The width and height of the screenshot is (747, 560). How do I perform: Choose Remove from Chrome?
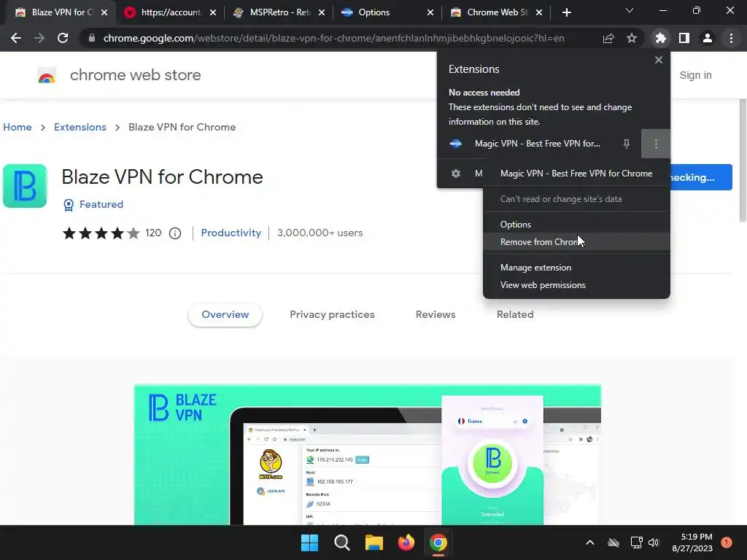click(x=576, y=242)
